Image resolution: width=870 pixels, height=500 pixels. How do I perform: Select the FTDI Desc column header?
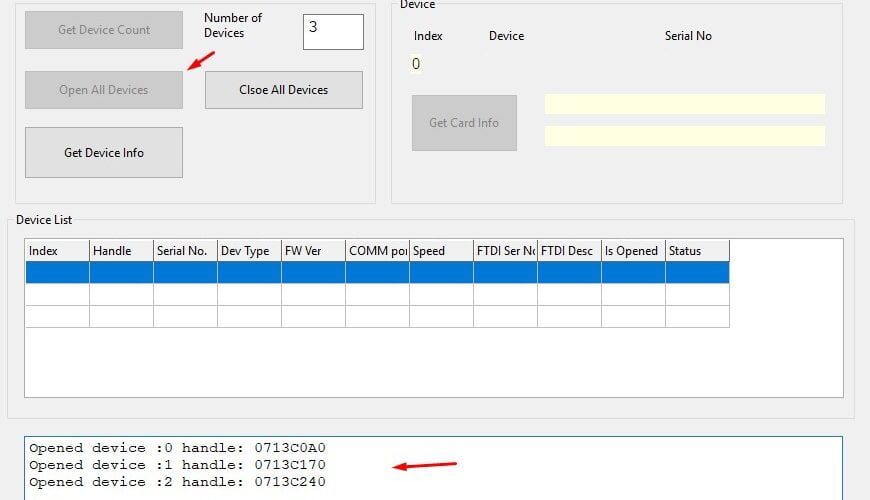tap(569, 251)
